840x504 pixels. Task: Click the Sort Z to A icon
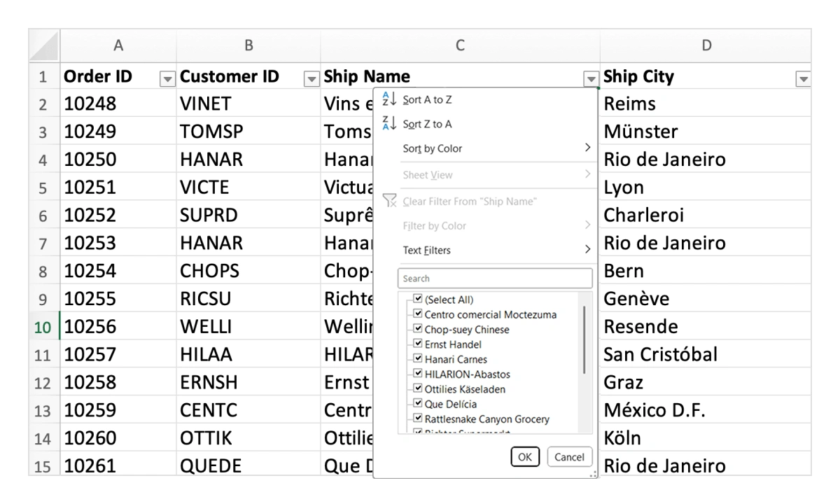[x=390, y=123]
